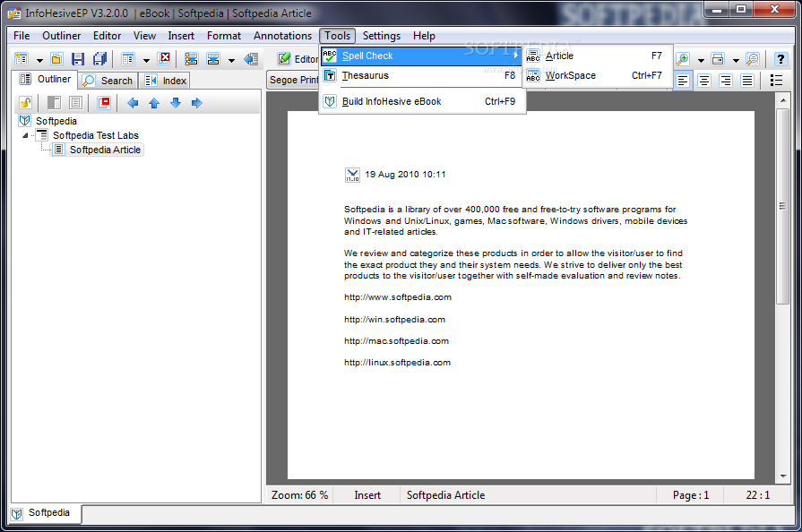Click the gray document lines icon
802x532 pixels.
click(x=75, y=103)
